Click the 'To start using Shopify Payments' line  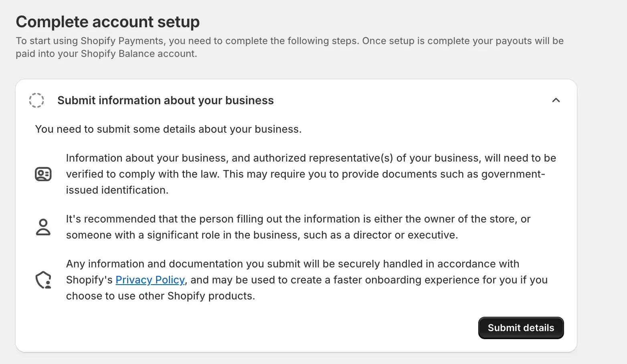point(289,41)
